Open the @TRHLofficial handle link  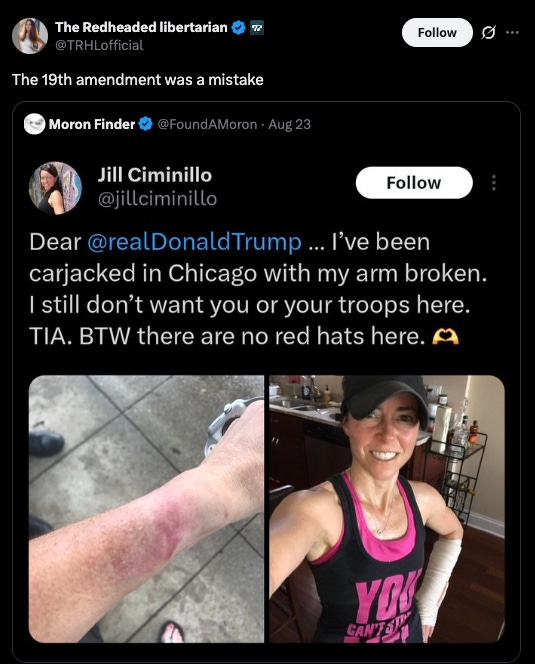coord(100,45)
